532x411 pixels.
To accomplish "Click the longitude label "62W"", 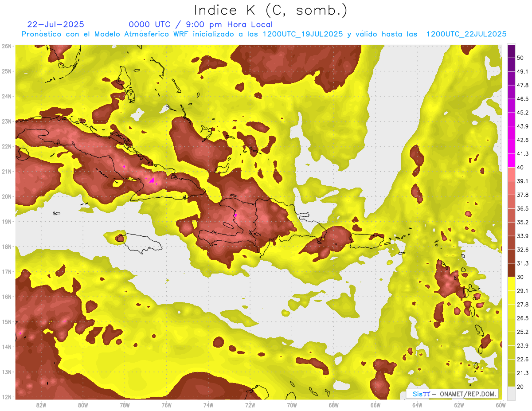I will tap(459, 405).
